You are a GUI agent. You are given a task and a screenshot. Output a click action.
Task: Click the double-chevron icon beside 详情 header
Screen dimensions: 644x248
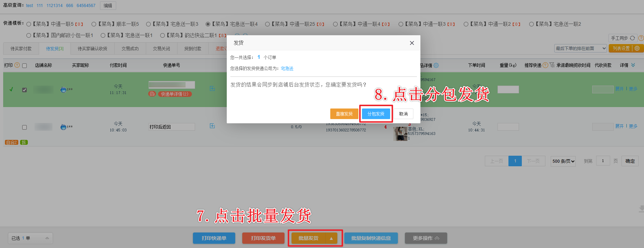click(x=633, y=65)
